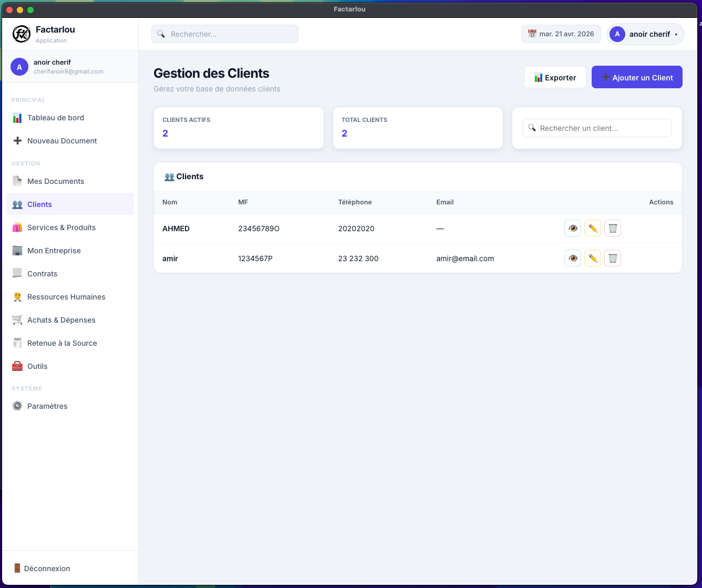The image size is (702, 588).
Task: Click the Outils red toolbox icon
Action: tap(17, 366)
